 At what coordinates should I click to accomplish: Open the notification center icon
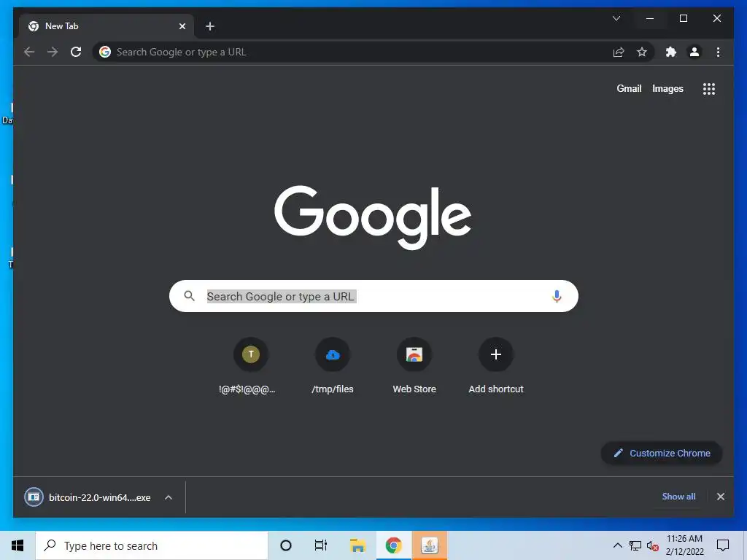coord(723,545)
